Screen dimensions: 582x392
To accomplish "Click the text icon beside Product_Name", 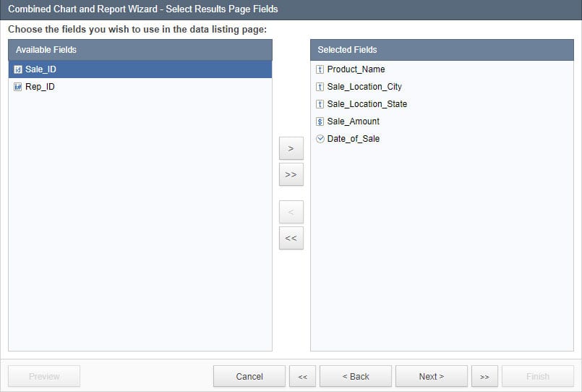I will pyautogui.click(x=320, y=69).
